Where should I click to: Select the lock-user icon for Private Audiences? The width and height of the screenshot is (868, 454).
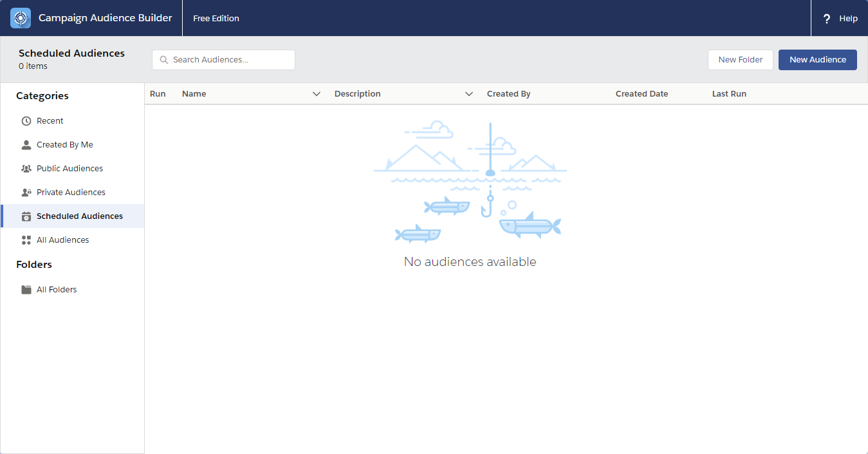[26, 192]
